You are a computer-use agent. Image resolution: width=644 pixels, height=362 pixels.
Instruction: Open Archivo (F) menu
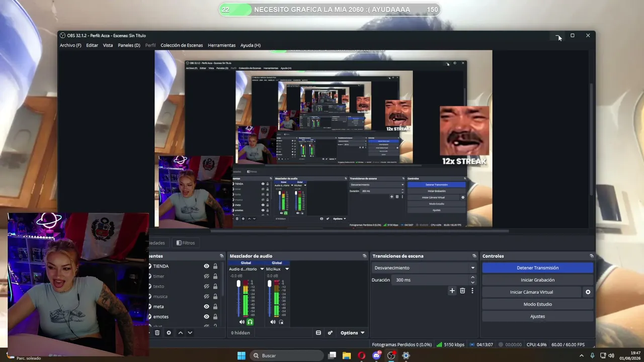(x=70, y=45)
